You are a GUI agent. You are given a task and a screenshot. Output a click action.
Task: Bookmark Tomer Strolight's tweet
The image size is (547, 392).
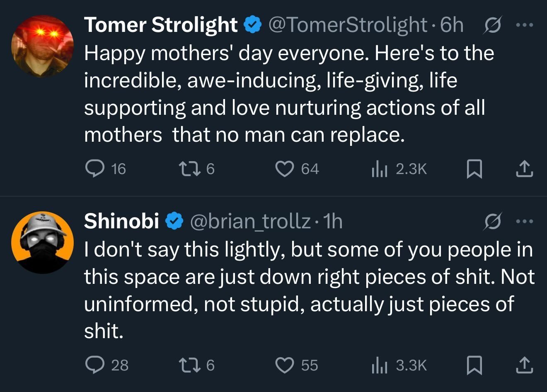click(474, 169)
